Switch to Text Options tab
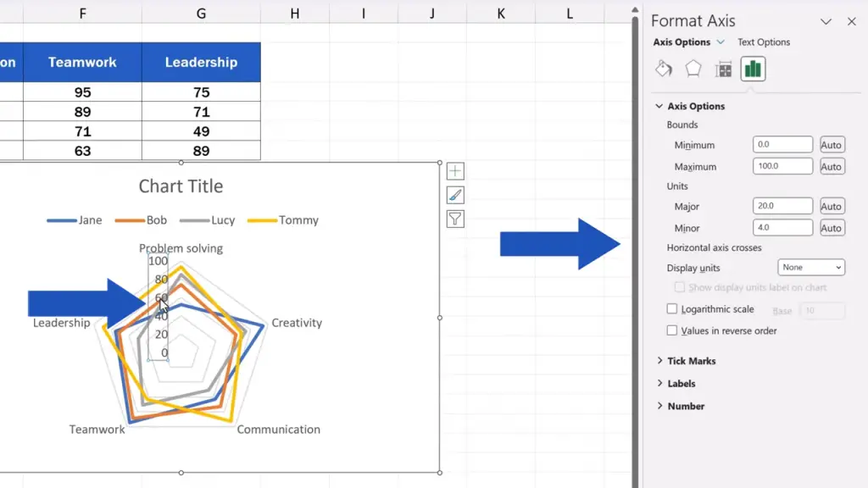This screenshot has width=868, height=488. [x=764, y=42]
